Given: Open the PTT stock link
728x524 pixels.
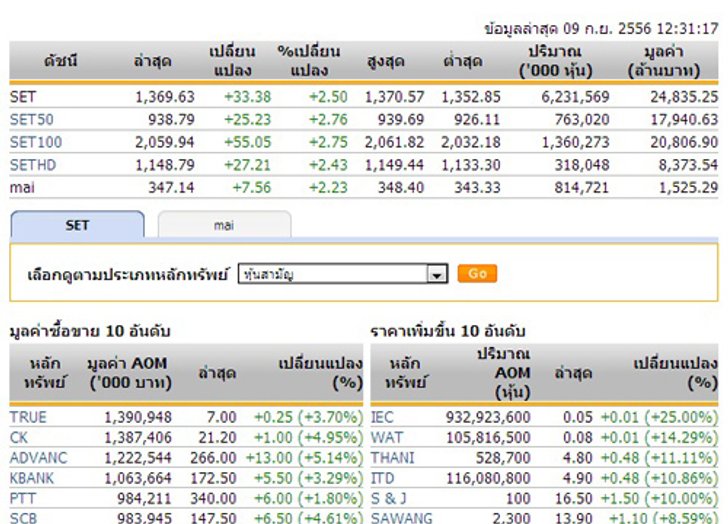Looking at the screenshot, I should click(23, 499).
